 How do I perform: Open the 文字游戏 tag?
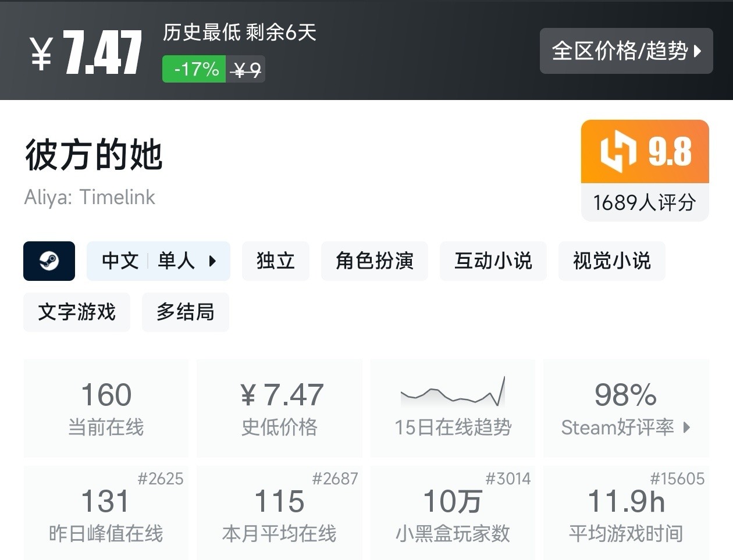76,312
